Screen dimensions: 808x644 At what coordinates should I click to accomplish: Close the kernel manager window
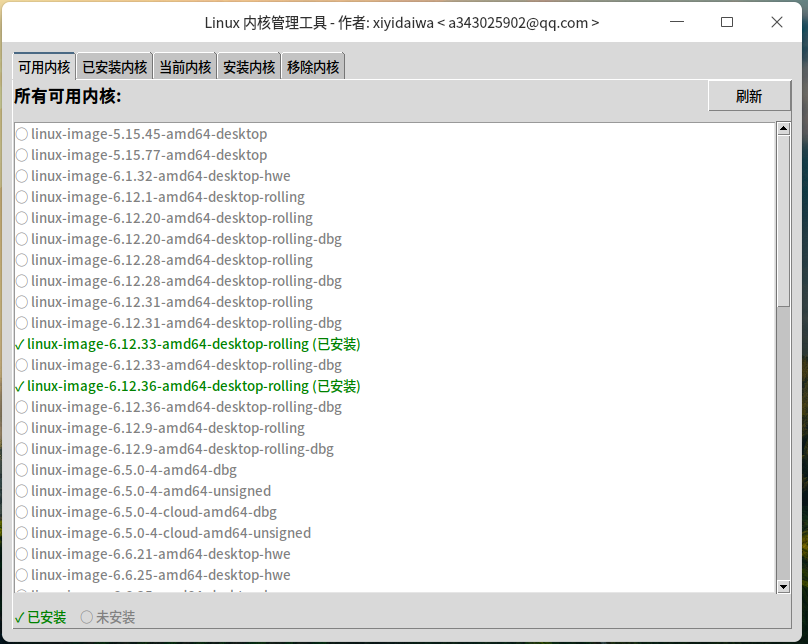coord(777,22)
